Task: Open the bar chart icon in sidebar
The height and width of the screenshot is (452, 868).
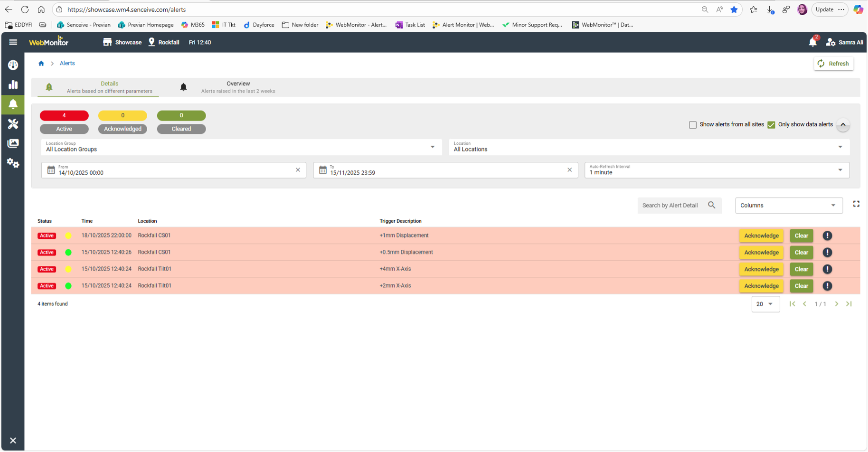Action: (x=13, y=85)
